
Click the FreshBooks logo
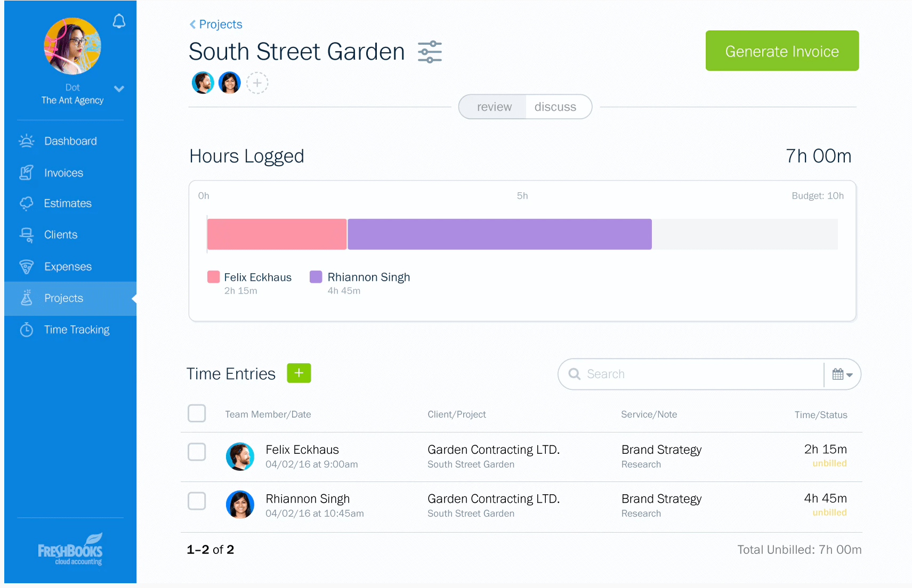click(x=70, y=549)
